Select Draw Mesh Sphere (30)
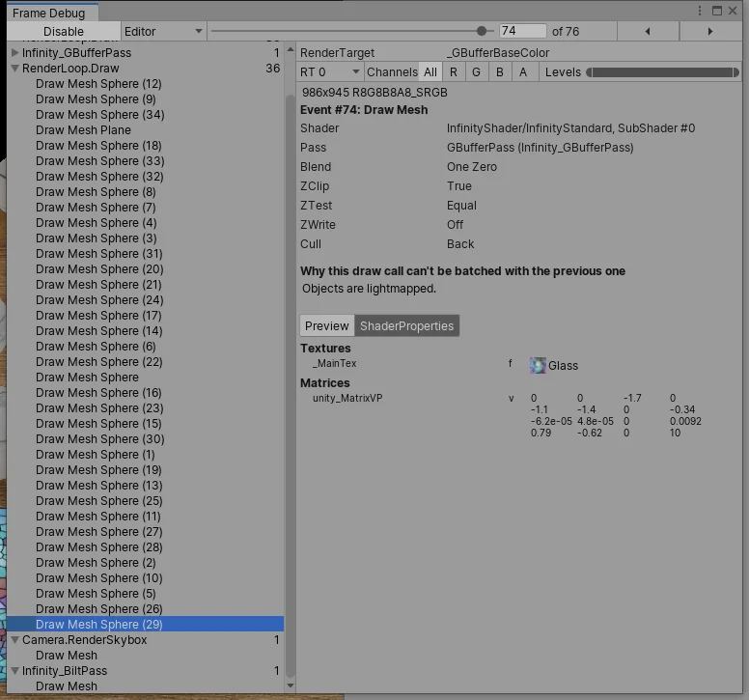Image resolution: width=749 pixels, height=700 pixels. pos(146,439)
